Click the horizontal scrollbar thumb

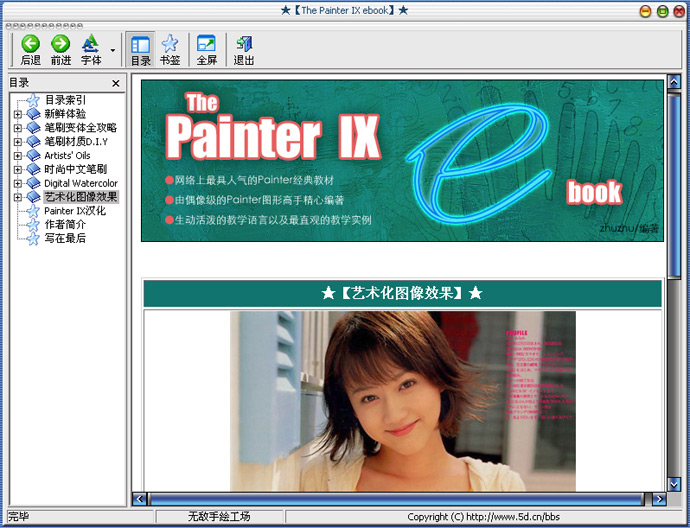point(396,499)
